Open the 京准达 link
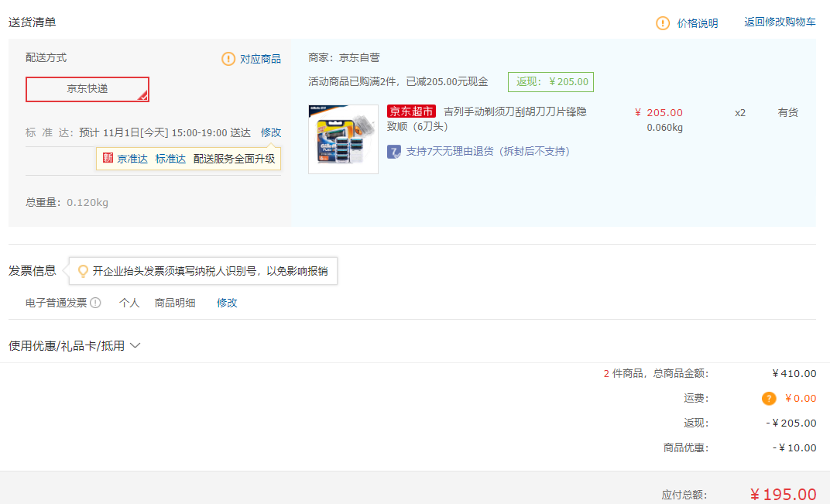This screenshot has width=830, height=504. [x=132, y=159]
